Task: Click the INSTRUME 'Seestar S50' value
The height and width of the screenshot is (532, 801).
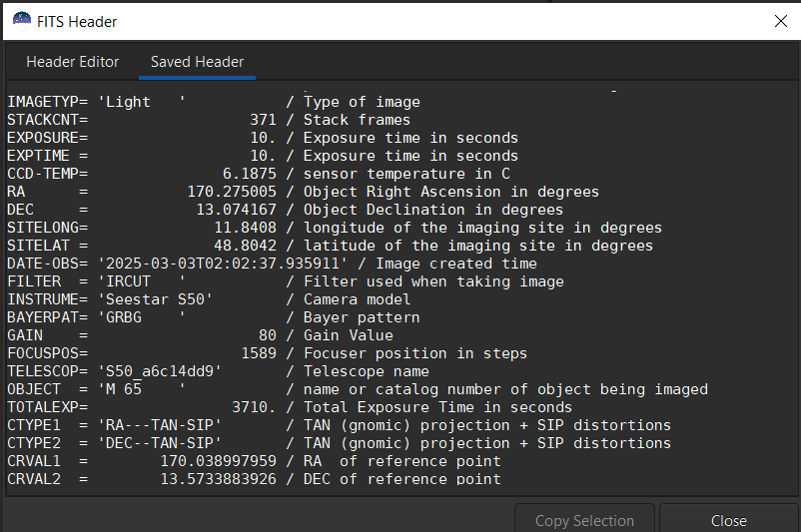Action: pos(155,299)
